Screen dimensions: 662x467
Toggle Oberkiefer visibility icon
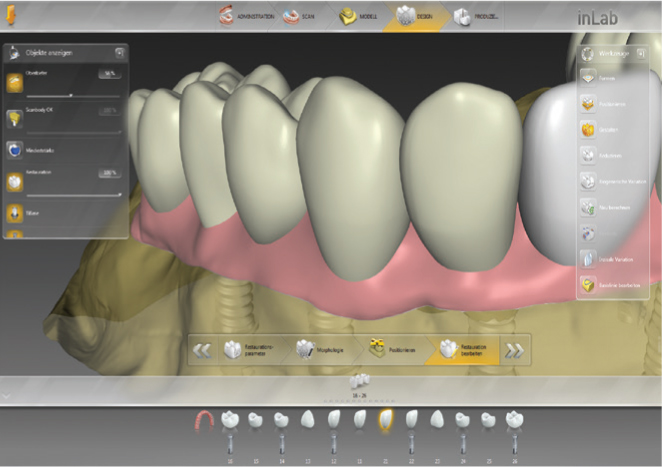pos(16,83)
